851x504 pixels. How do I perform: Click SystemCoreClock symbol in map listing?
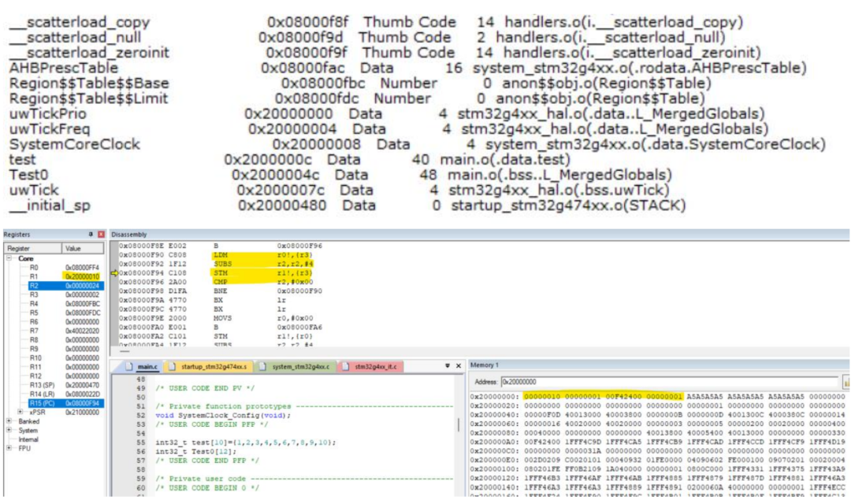tap(74, 144)
